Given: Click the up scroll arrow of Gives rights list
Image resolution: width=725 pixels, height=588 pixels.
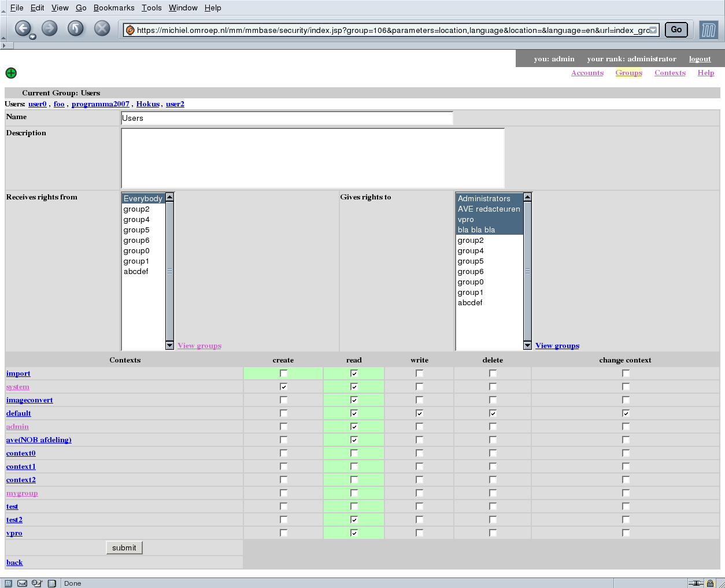Looking at the screenshot, I should (527, 197).
